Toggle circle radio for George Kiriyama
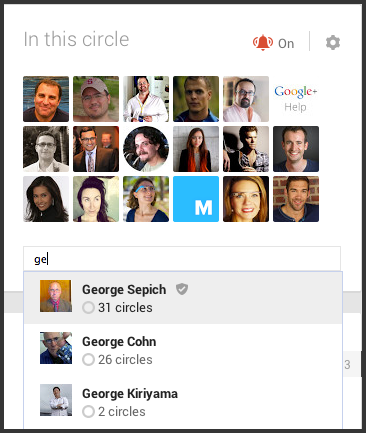 (88, 411)
